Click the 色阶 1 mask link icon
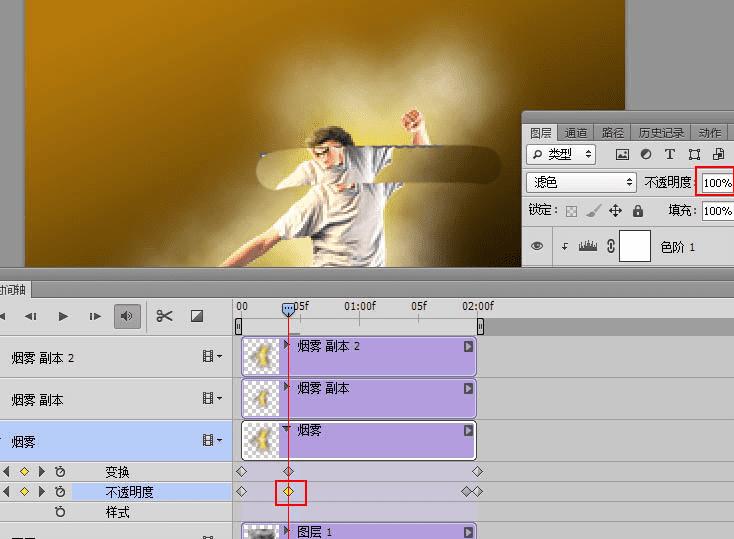Screen dimensions: 734x539 click(610, 246)
